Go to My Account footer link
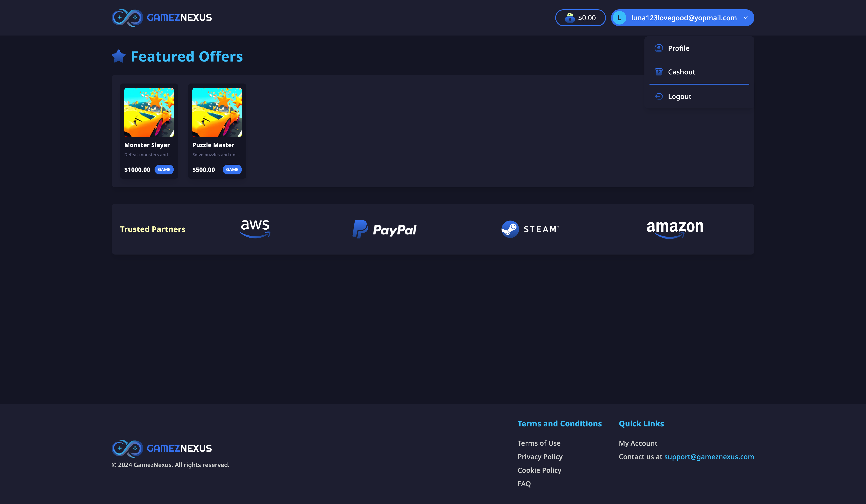The width and height of the screenshot is (866, 504). click(638, 443)
